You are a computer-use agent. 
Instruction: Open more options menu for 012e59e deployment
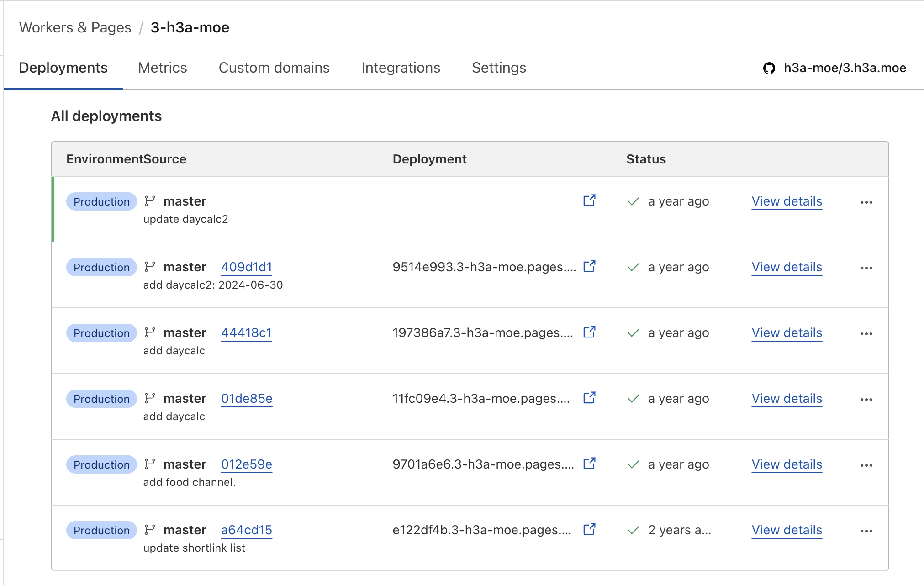(866, 465)
